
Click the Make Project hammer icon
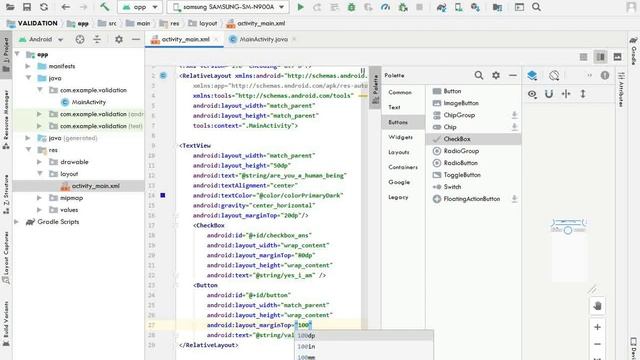[x=105, y=7]
